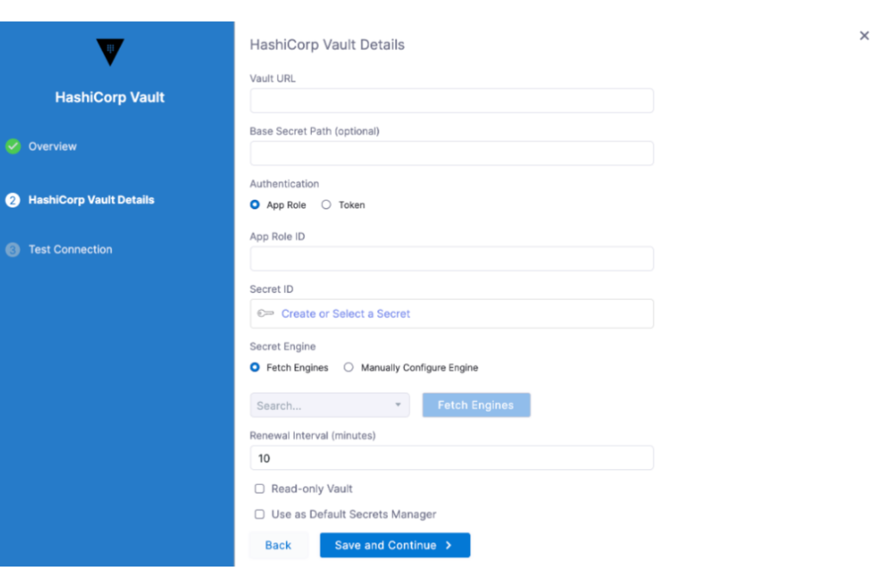Image resolution: width=882 pixels, height=588 pixels.
Task: Go to the Test Connection step
Action: coord(70,250)
